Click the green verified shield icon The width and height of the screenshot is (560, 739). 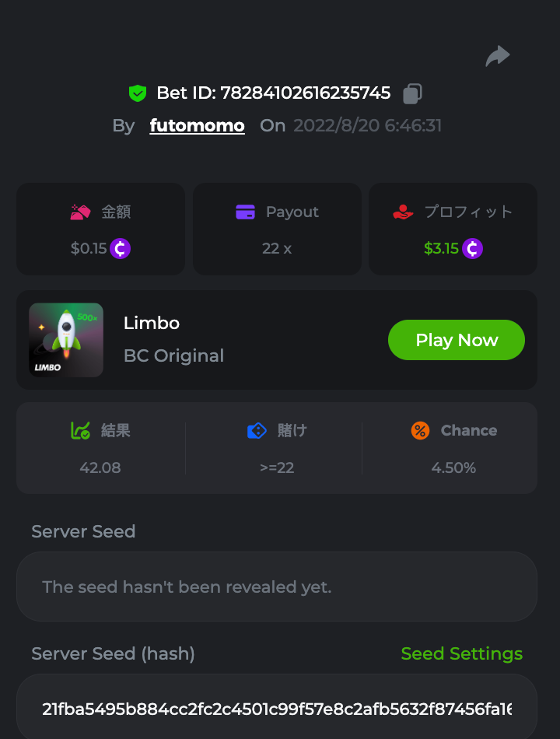click(x=138, y=93)
